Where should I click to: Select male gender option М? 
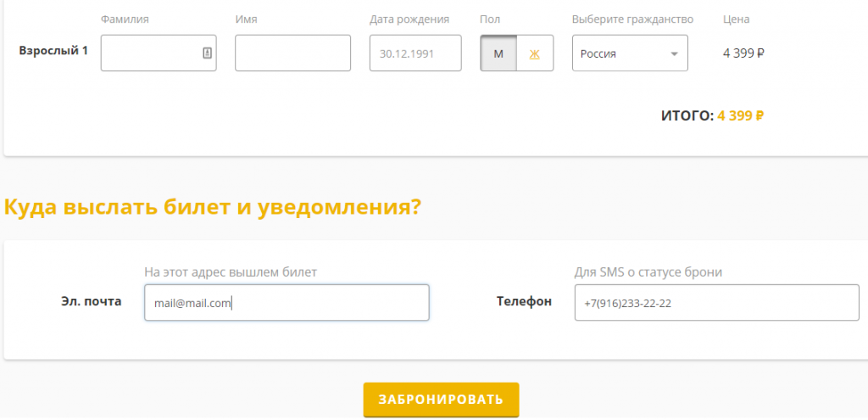[x=498, y=53]
